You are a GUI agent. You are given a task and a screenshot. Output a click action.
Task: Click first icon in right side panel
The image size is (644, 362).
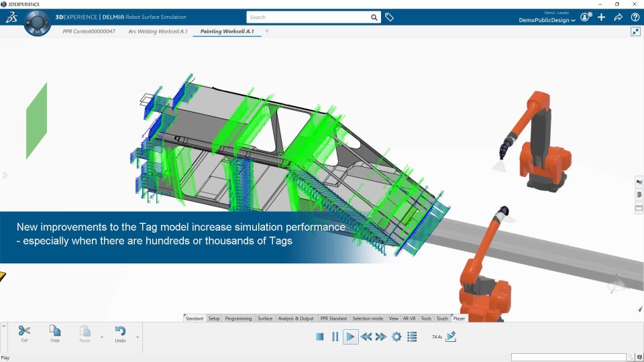639,182
